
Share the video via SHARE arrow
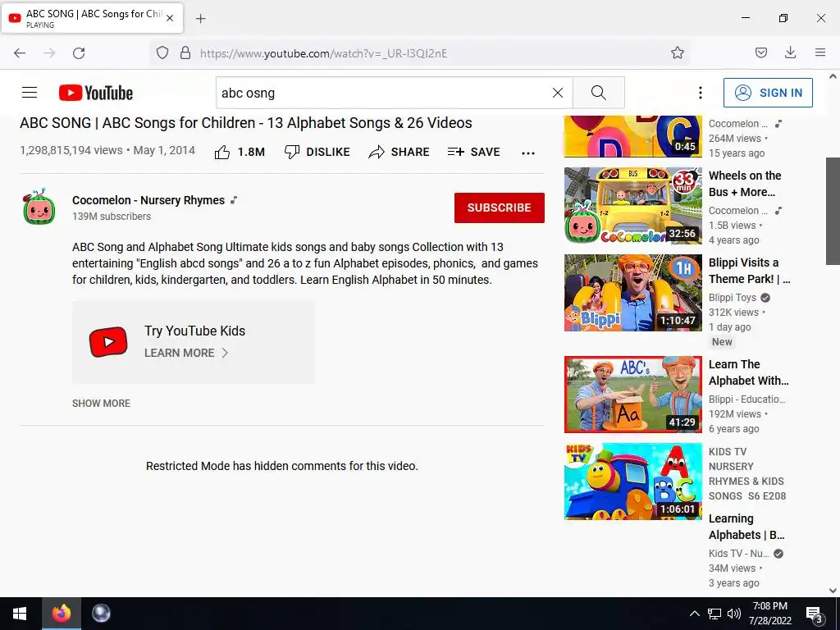tap(399, 152)
